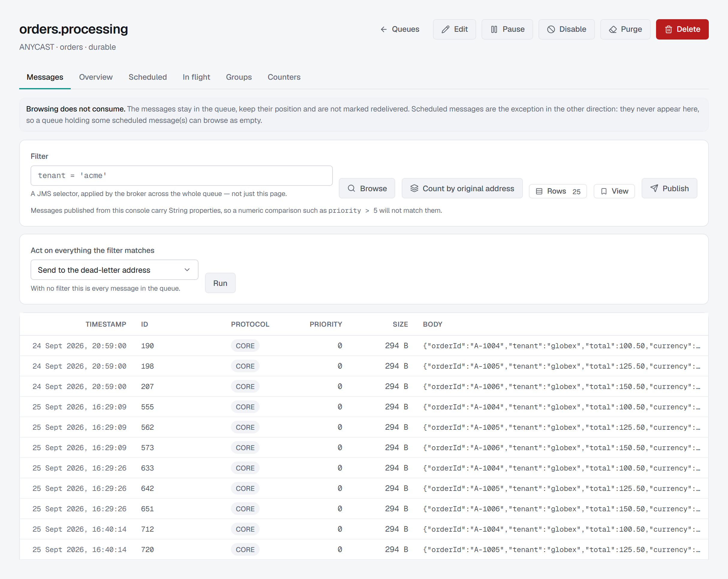Click the CORE badge in row 190

[x=245, y=346]
